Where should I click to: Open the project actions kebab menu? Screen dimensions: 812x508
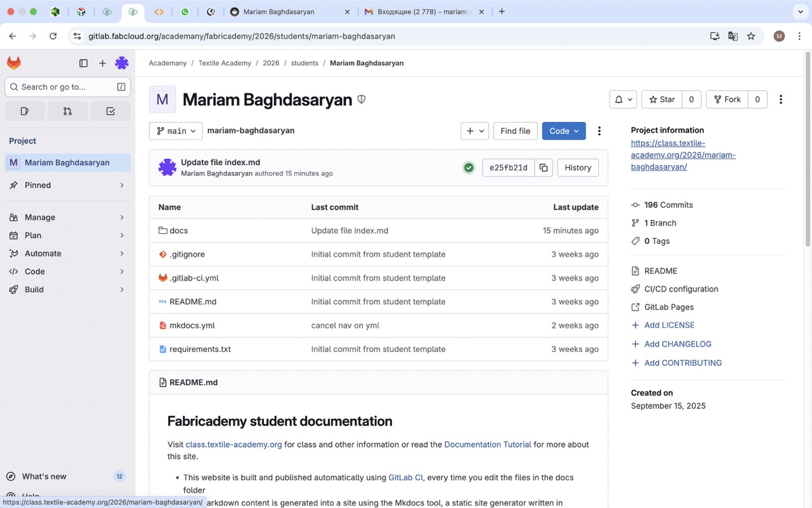(x=781, y=99)
